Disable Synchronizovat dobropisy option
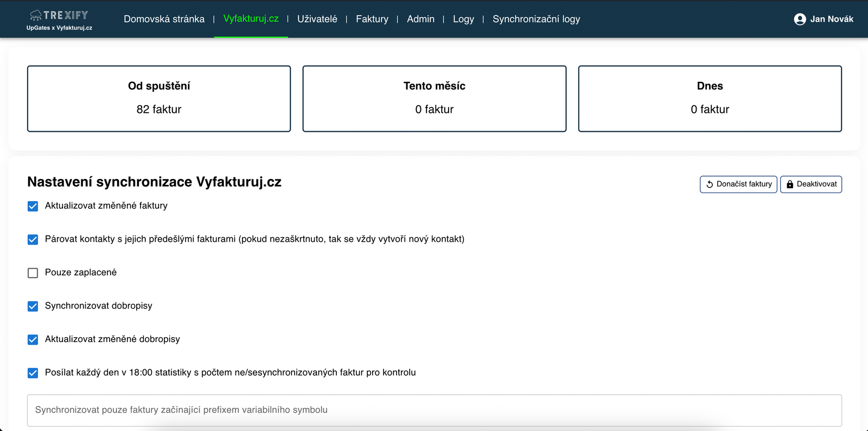Screen dimensions: 868x431 33,306
